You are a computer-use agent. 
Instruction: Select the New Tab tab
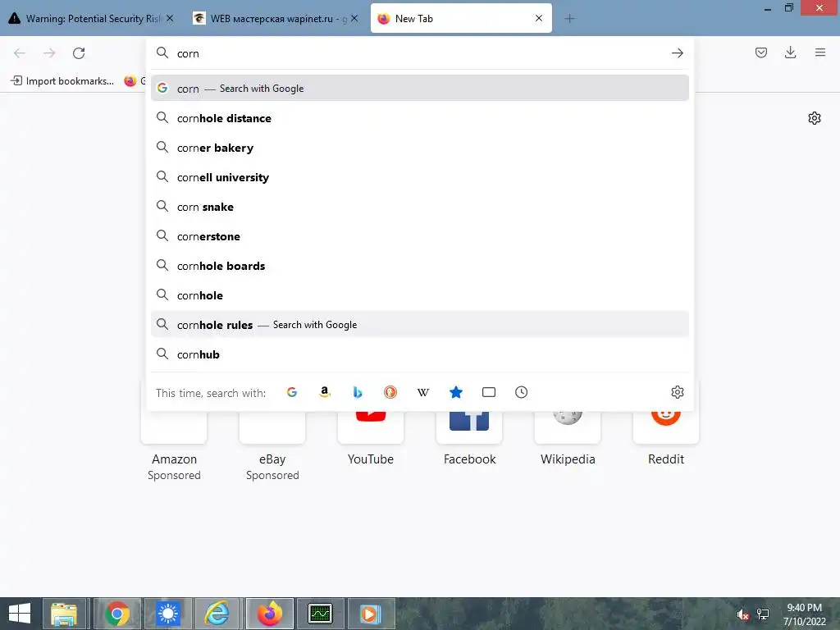click(x=461, y=18)
